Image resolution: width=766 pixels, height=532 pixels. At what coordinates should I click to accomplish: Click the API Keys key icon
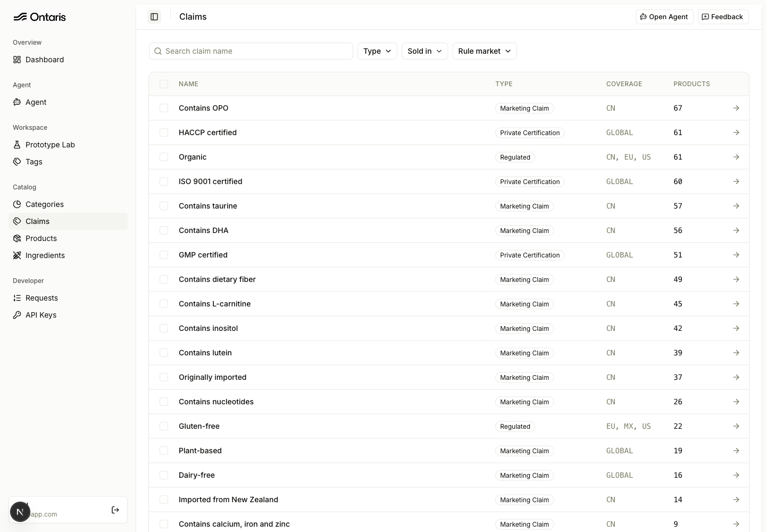(x=17, y=315)
